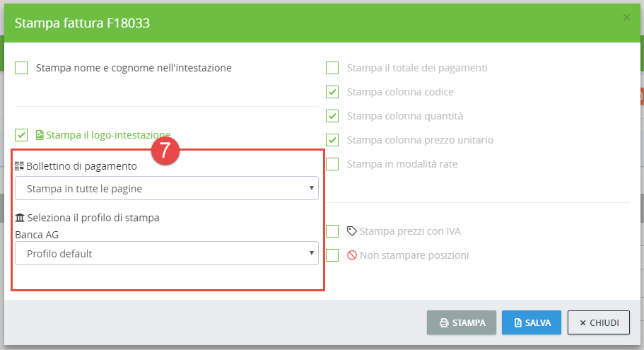Check the Stampa prezzi con IVA box
The height and width of the screenshot is (350, 644).
pyautogui.click(x=332, y=231)
